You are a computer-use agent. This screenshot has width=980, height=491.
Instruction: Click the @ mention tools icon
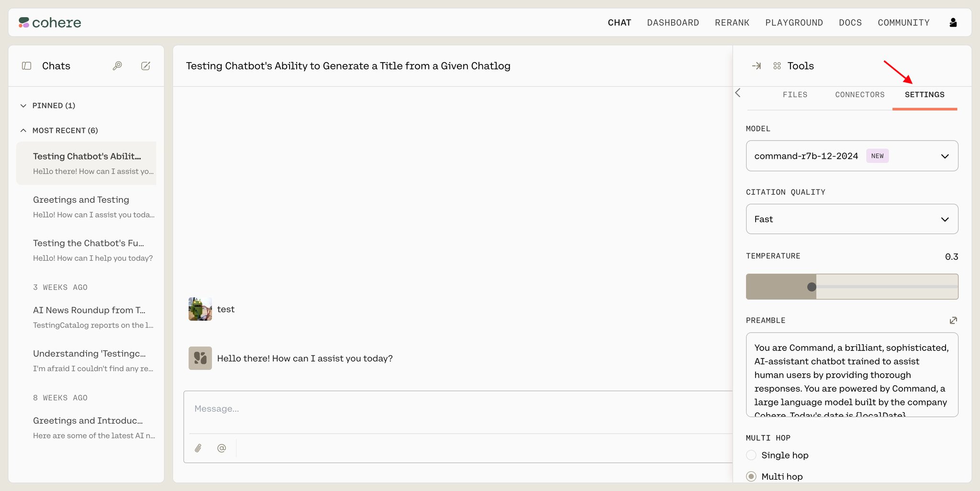pos(222,448)
